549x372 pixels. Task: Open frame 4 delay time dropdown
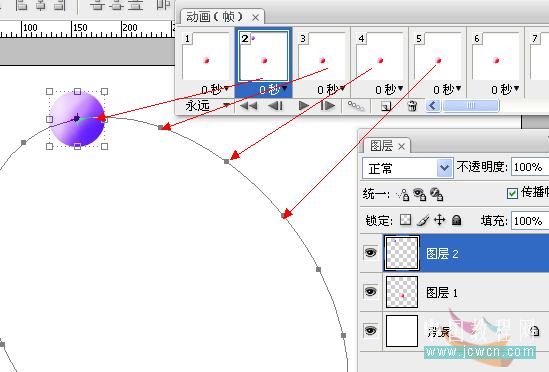click(400, 88)
